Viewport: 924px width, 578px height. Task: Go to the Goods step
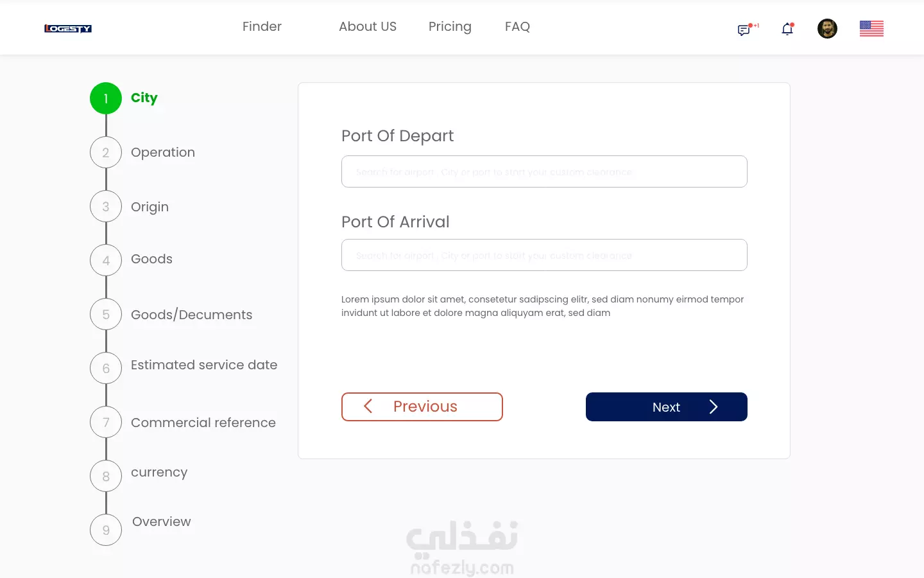[x=151, y=259]
